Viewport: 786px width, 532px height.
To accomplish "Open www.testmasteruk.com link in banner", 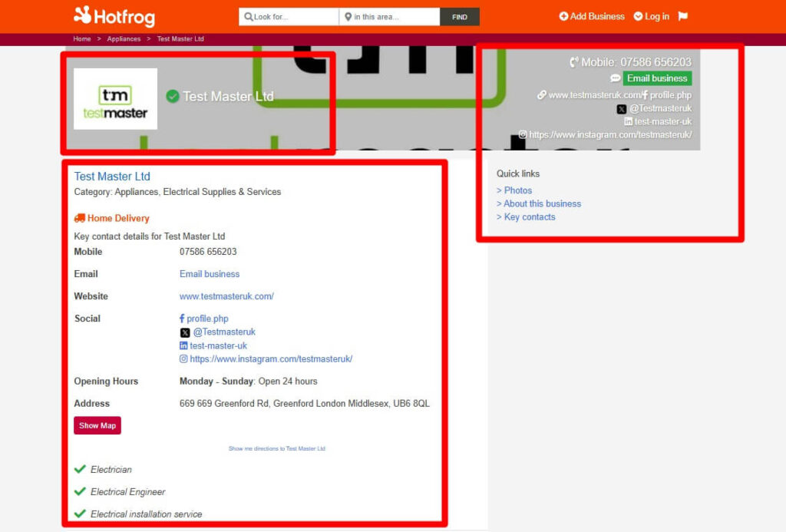I will (595, 94).
